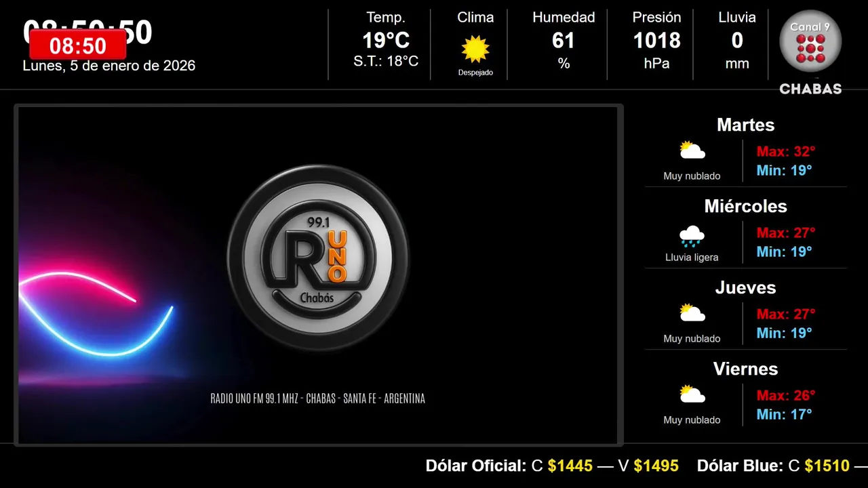Click Jueves Min: 19° value
Viewport: 868px width, 488px height.
click(x=784, y=333)
